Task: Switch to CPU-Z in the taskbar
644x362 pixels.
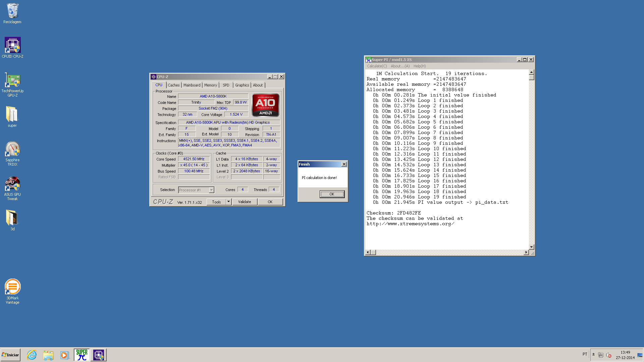Action: 99,355
